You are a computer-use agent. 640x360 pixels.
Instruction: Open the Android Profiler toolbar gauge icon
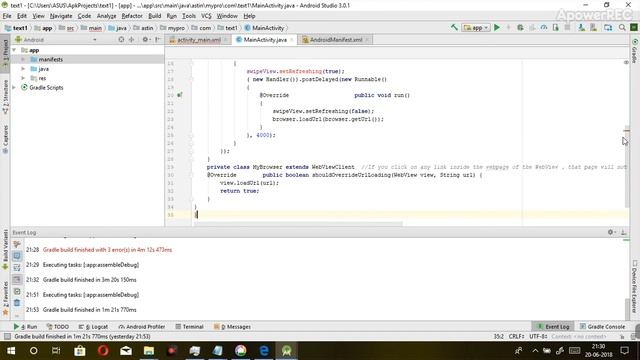544,27
